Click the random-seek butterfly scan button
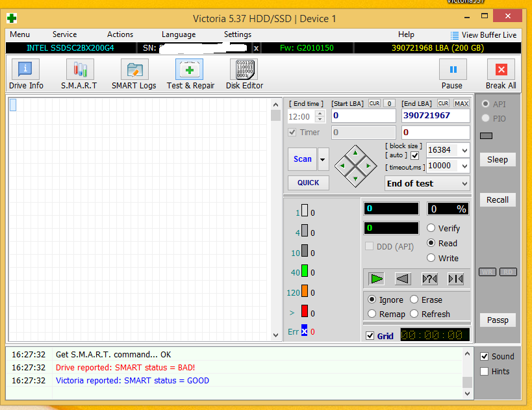 click(429, 279)
